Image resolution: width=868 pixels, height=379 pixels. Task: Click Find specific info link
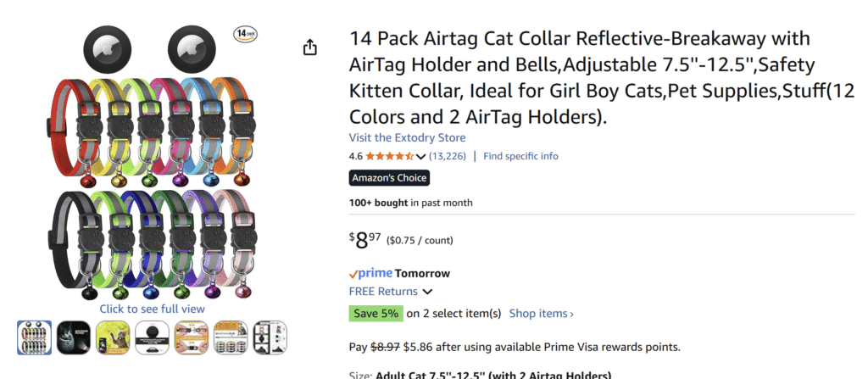[520, 156]
